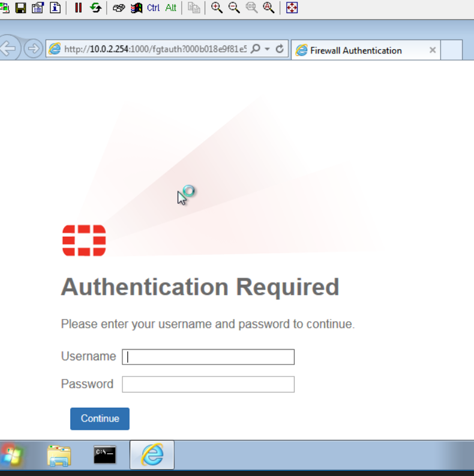Click the save (floppy disk) toolbar icon
Viewport: 474px width, 476px height.
point(21,8)
